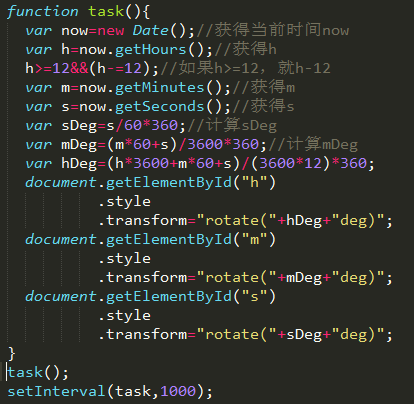Click getMinutes in the var m line
The height and width of the screenshot is (404, 414).
click(x=159, y=88)
